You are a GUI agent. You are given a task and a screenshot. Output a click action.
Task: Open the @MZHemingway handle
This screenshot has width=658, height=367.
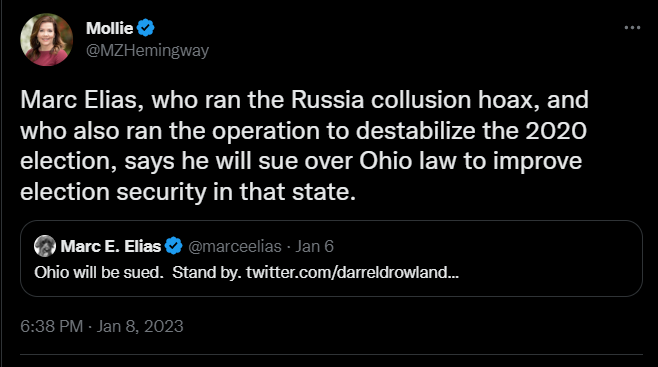pyautogui.click(x=147, y=50)
